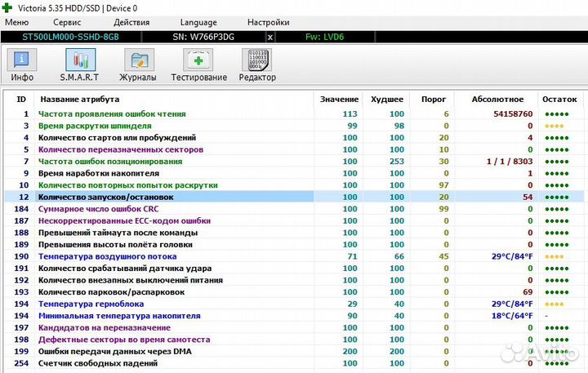Click the green Victoria cross app icon
This screenshot has height=373, width=588.
coord(8,7)
